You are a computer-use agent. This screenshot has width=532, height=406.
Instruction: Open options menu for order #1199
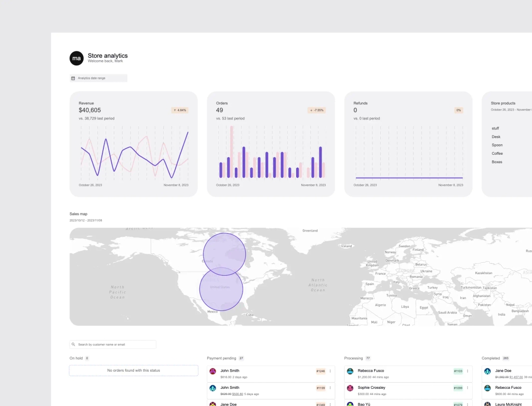[x=330, y=388]
